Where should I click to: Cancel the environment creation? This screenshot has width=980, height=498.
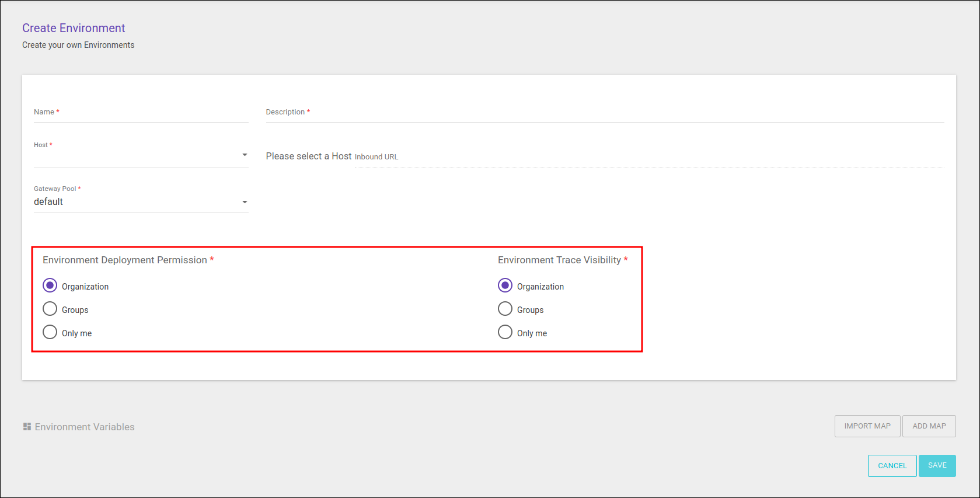pos(892,466)
